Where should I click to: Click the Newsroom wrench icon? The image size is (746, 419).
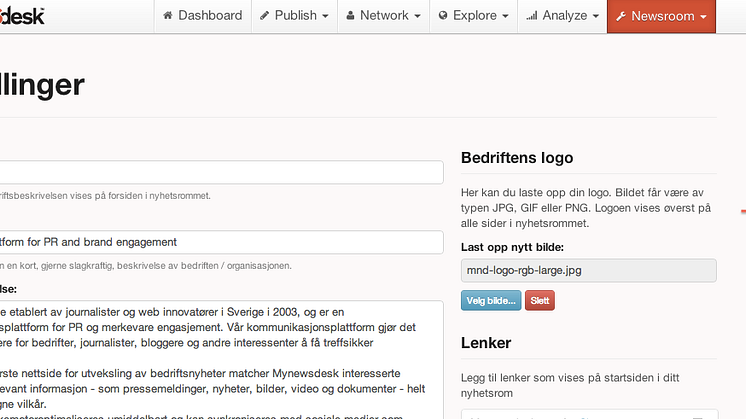[x=620, y=17]
